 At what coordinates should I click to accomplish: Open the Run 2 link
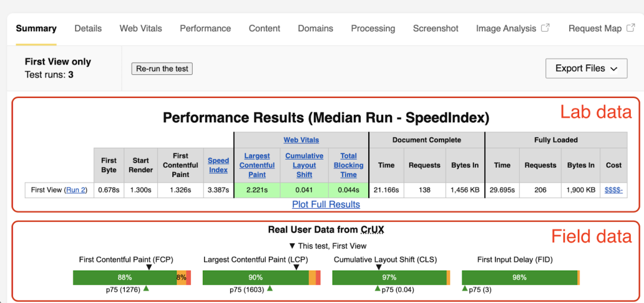pyautogui.click(x=76, y=190)
